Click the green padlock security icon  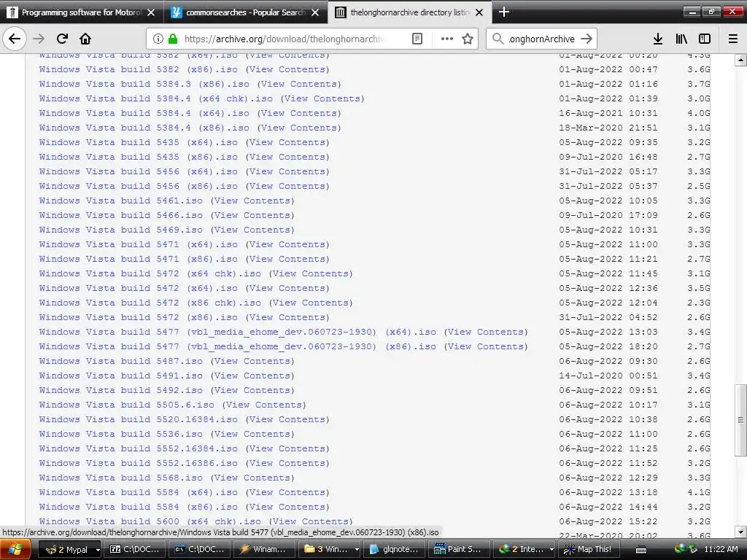coord(173,39)
